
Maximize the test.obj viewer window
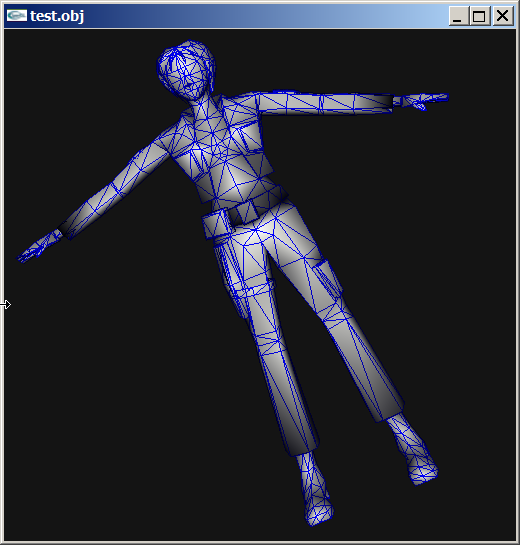480,16
